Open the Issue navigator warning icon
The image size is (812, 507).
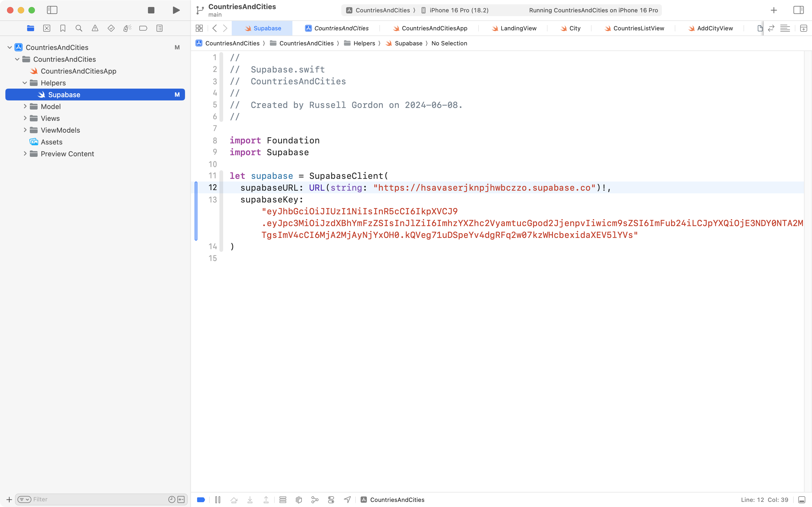(x=95, y=28)
